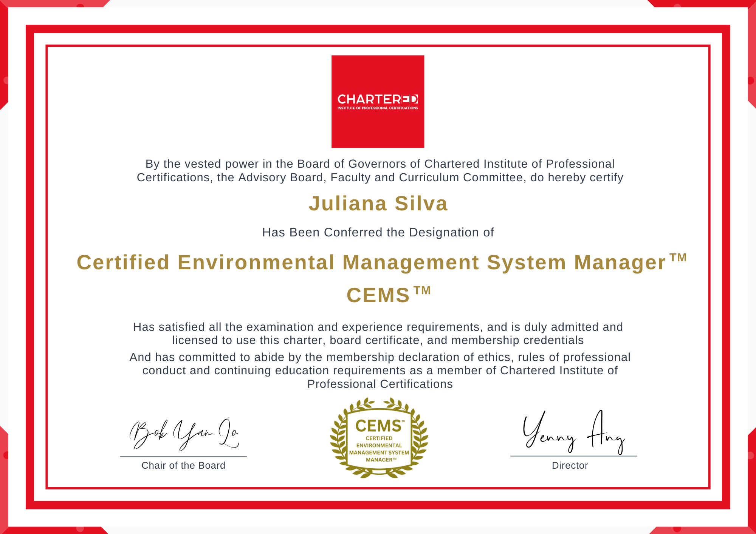Click the 'Director' label

[x=570, y=465]
